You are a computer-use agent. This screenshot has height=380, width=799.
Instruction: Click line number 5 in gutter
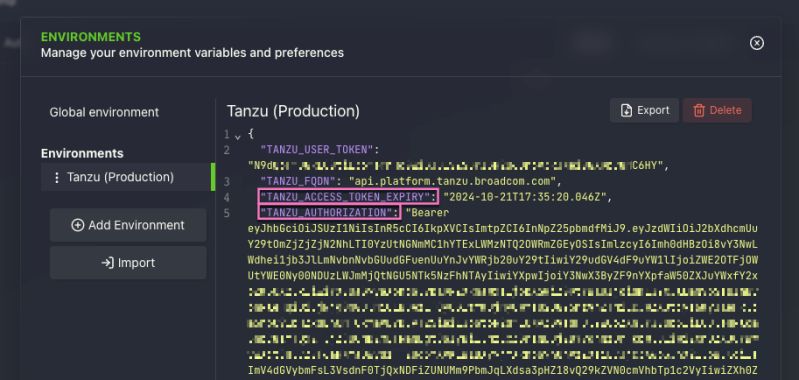click(226, 212)
